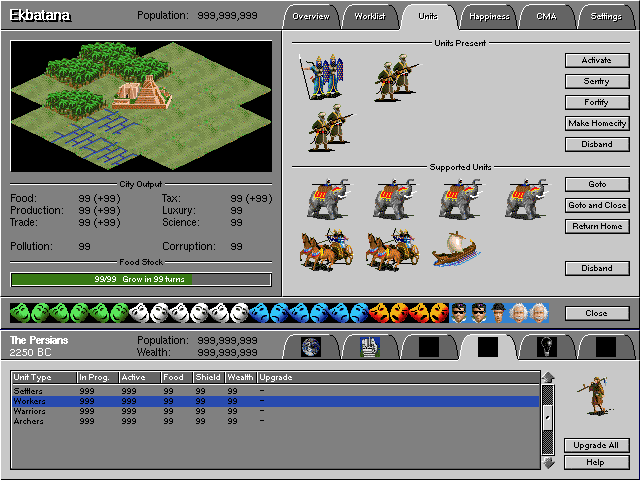This screenshot has width=640, height=480.
Task: Sort by the Upgrade column header
Action: coord(398,377)
